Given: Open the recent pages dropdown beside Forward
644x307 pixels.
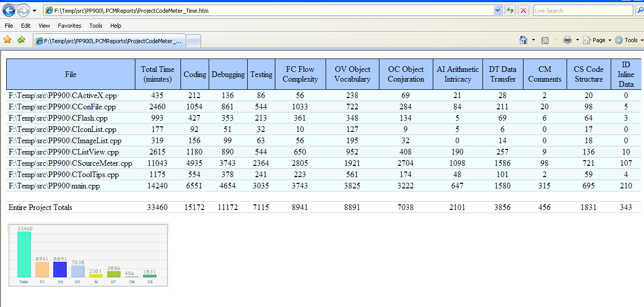Looking at the screenshot, I should (x=34, y=10).
